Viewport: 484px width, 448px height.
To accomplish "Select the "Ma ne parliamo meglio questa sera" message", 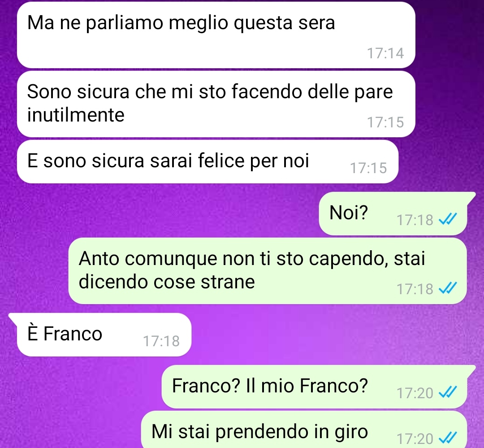I will click(x=216, y=35).
